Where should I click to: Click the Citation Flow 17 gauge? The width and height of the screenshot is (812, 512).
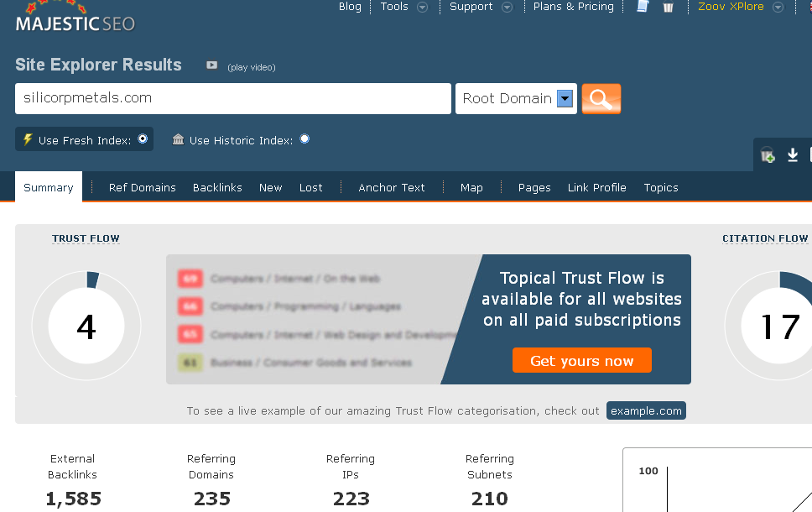(x=769, y=326)
